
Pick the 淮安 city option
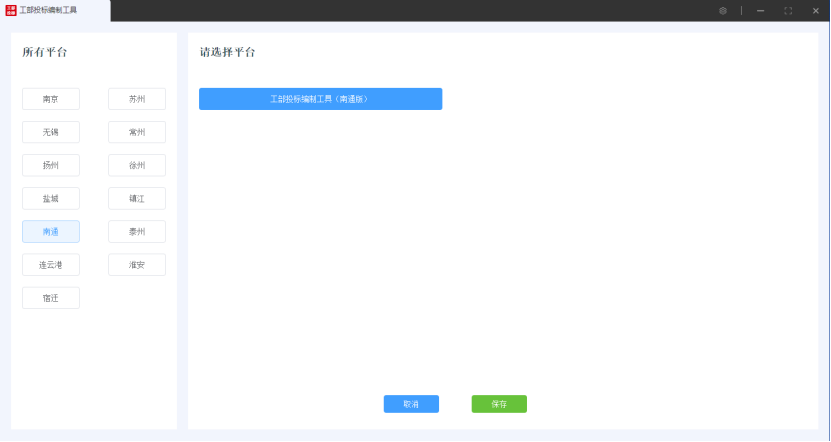(x=137, y=265)
